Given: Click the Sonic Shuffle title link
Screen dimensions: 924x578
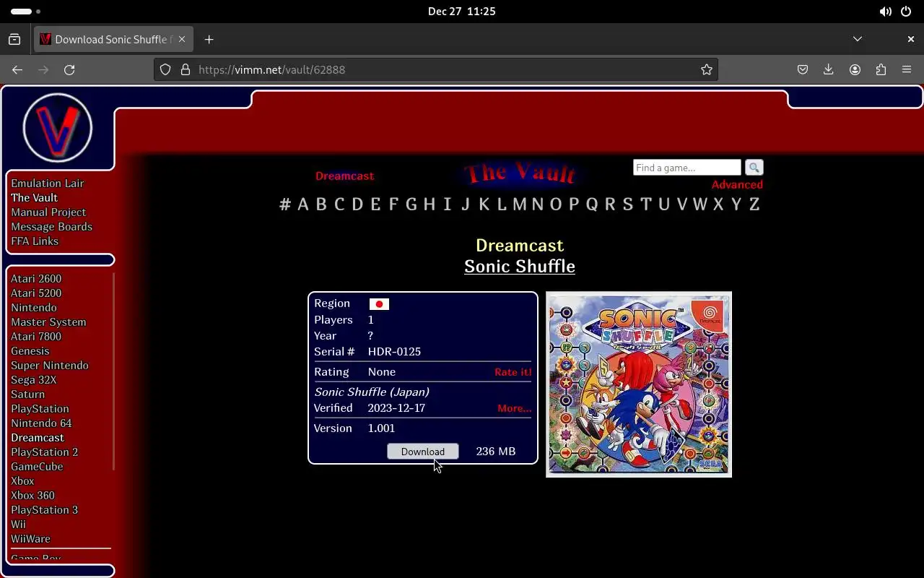Looking at the screenshot, I should (520, 266).
